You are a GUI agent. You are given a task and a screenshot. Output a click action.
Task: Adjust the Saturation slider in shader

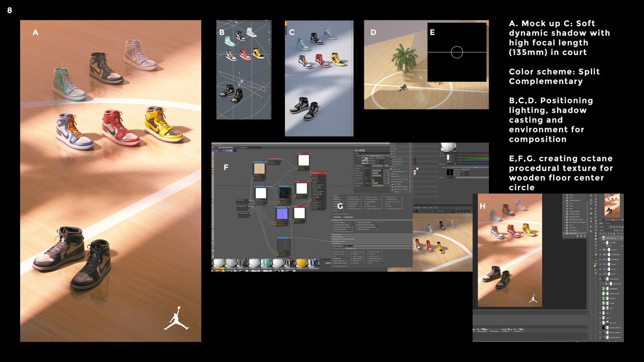[x=378, y=173]
